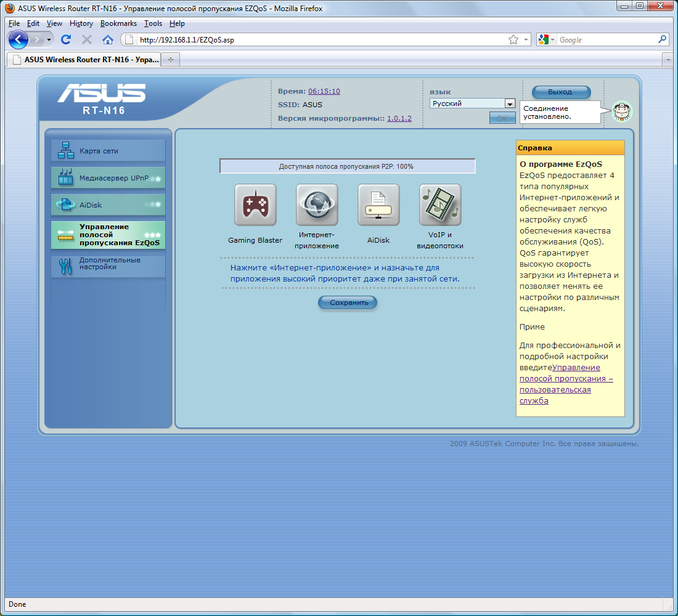The height and width of the screenshot is (616, 678).
Task: Click the Google search magnifier icon
Action: (x=662, y=39)
